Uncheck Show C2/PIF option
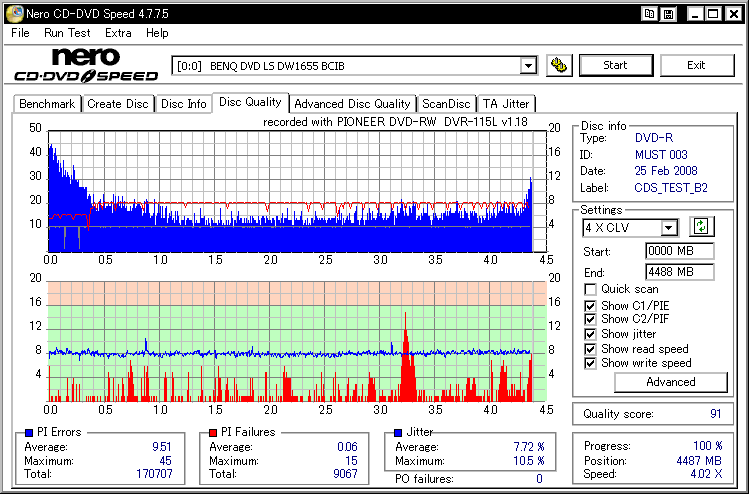The image size is (749, 494). [x=590, y=319]
